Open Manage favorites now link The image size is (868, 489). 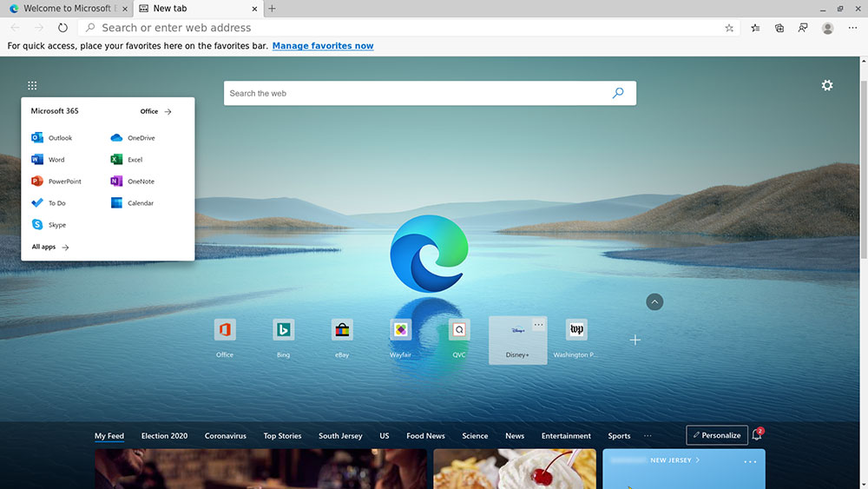[x=323, y=46]
